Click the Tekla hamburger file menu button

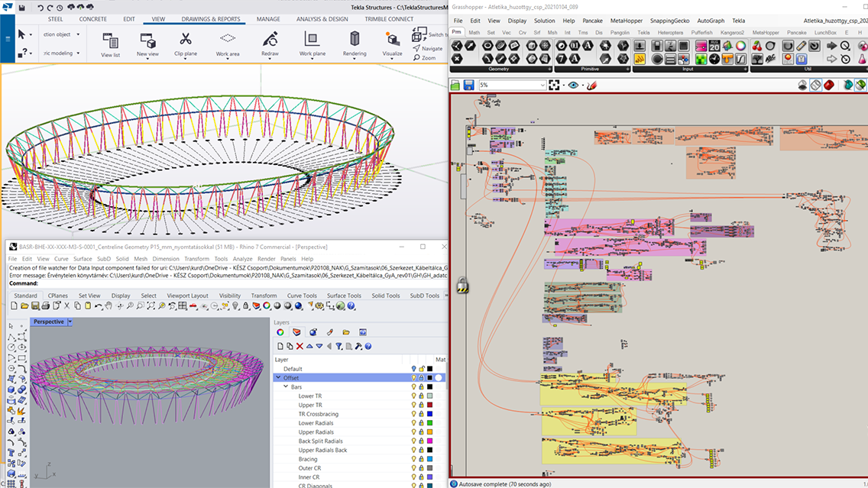[x=8, y=39]
